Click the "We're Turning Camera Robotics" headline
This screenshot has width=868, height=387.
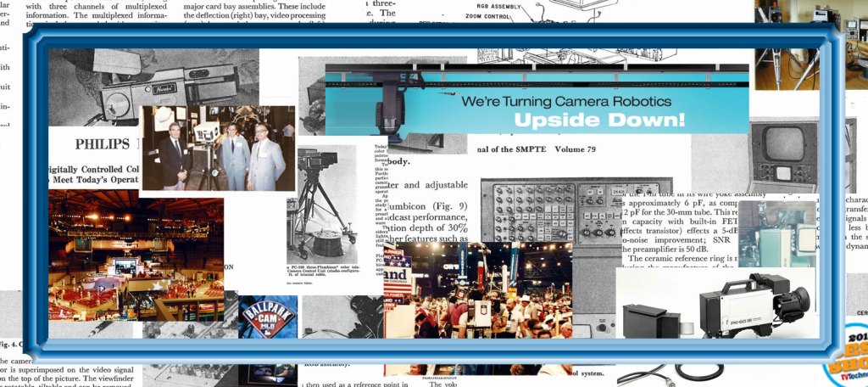(566, 102)
